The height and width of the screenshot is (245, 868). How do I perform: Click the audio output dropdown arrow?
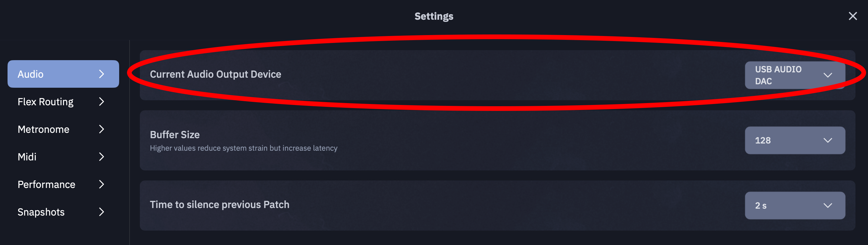tap(828, 75)
